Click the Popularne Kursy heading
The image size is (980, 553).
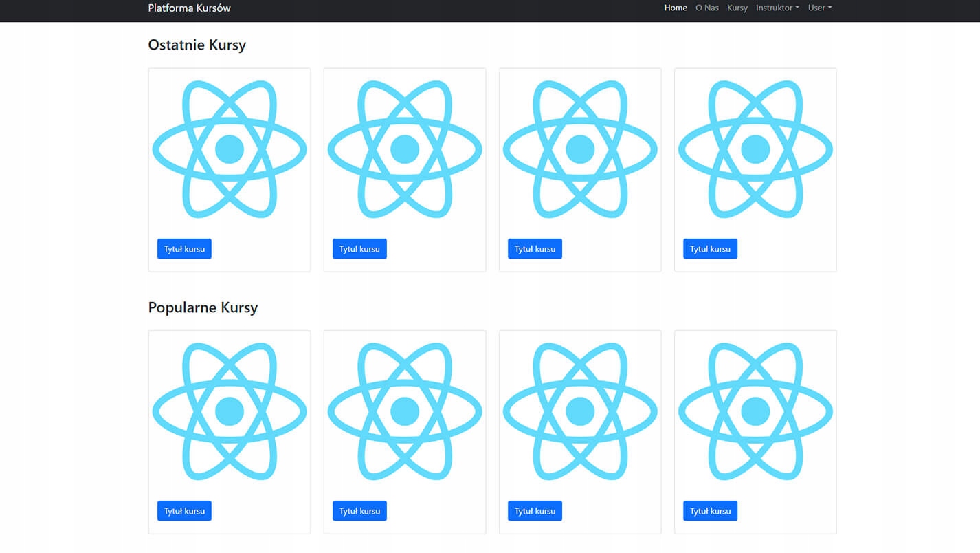(203, 307)
